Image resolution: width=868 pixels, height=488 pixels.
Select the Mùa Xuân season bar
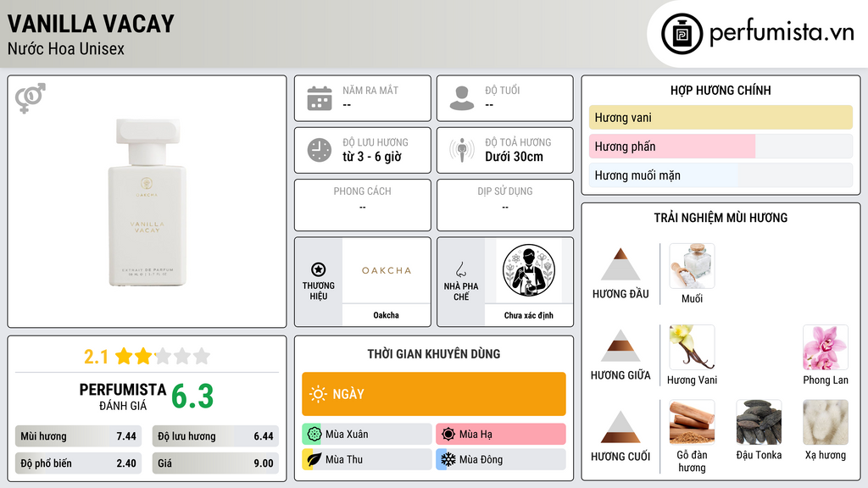[367, 434]
